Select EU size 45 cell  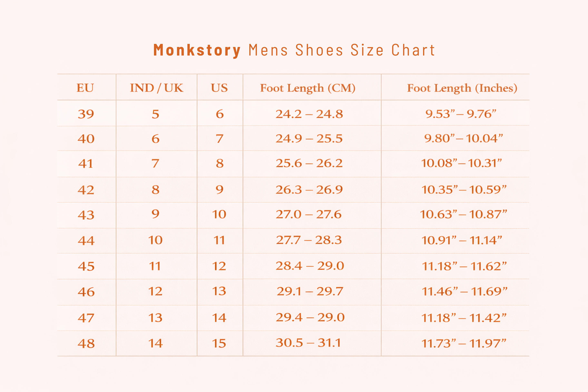click(x=86, y=266)
